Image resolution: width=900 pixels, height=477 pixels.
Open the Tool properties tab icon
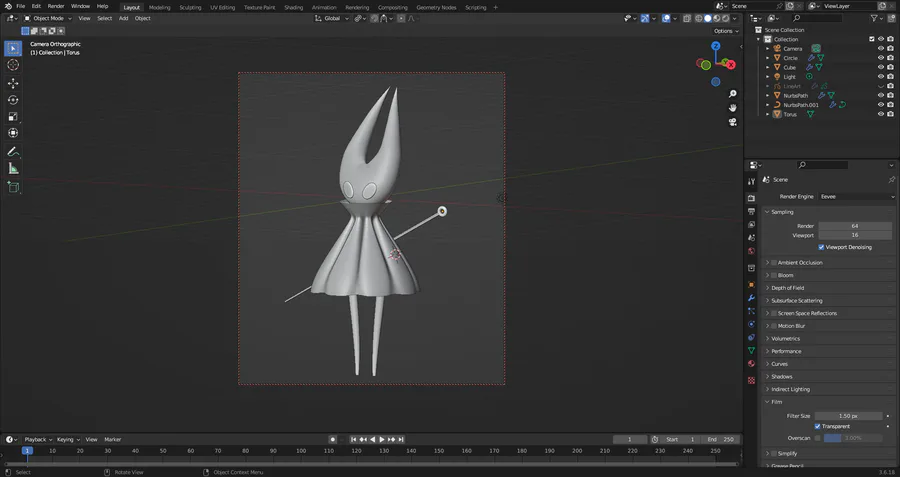click(x=751, y=181)
